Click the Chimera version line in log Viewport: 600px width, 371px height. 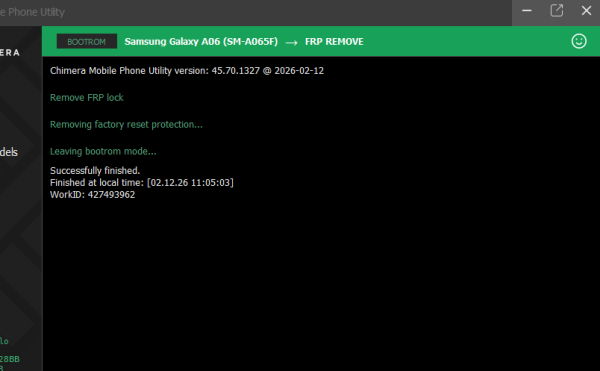(187, 71)
